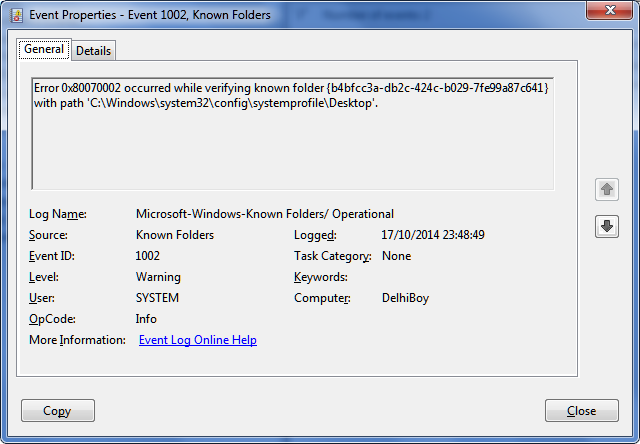Click the OpCode value Info

[146, 319]
